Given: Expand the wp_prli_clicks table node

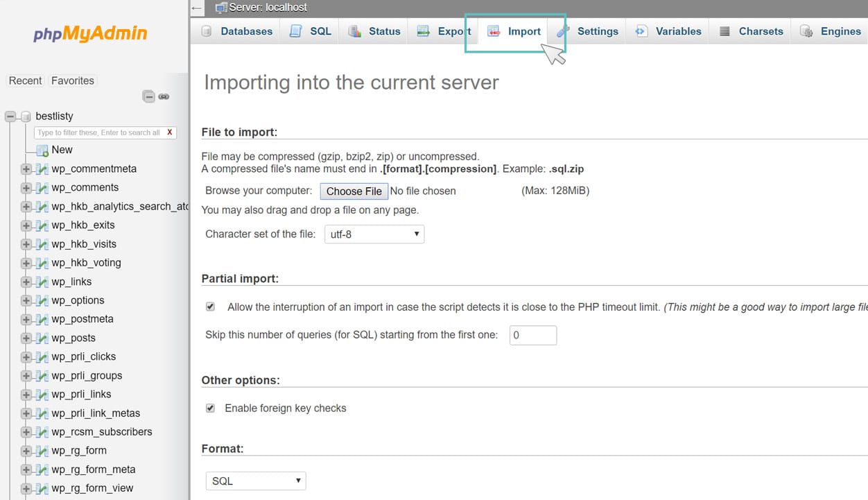Looking at the screenshot, I should pyautogui.click(x=26, y=357).
